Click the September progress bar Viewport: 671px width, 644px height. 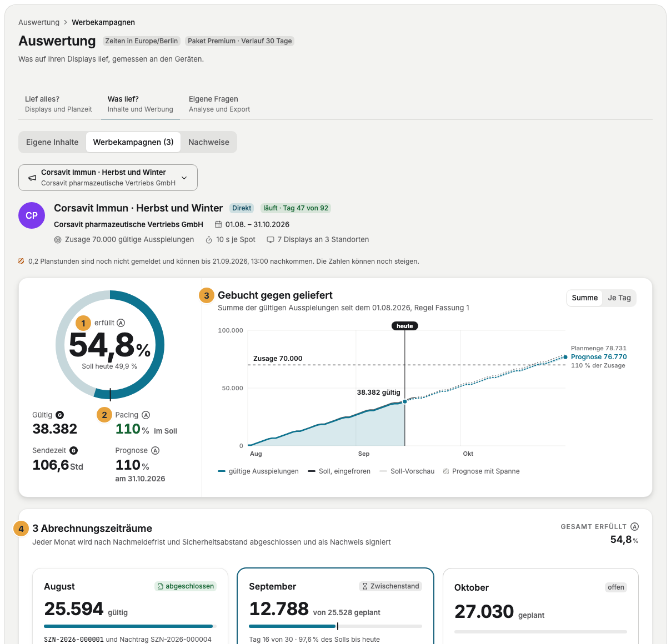pos(335,626)
